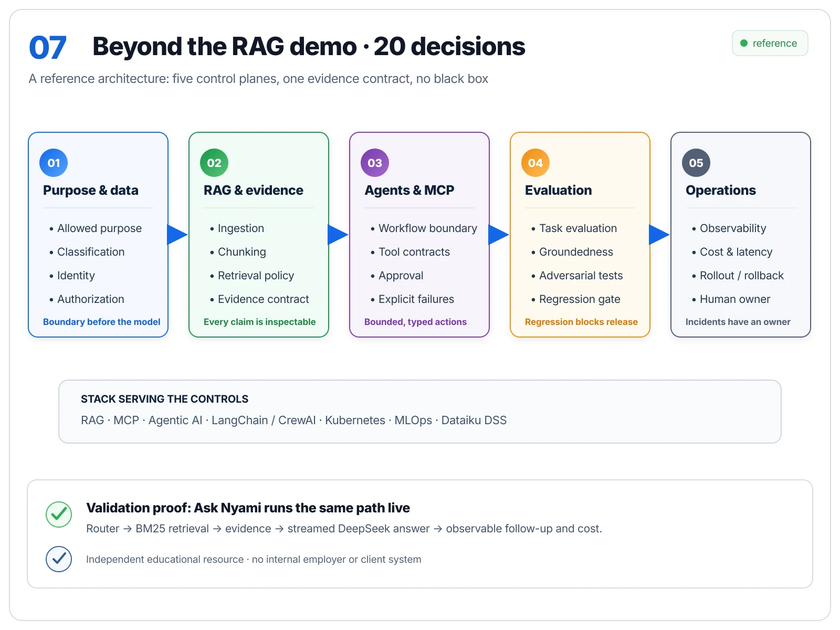This screenshot has height=630, width=840.
Task: Click the 'Human owner' bullet
Action: tap(731, 299)
